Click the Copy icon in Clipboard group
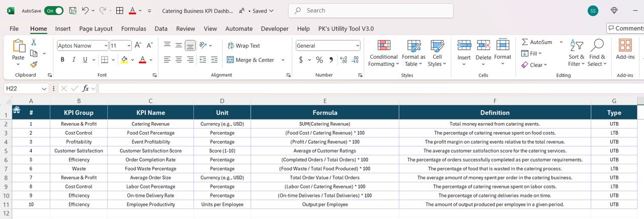This screenshot has width=644, height=219. (x=34, y=53)
